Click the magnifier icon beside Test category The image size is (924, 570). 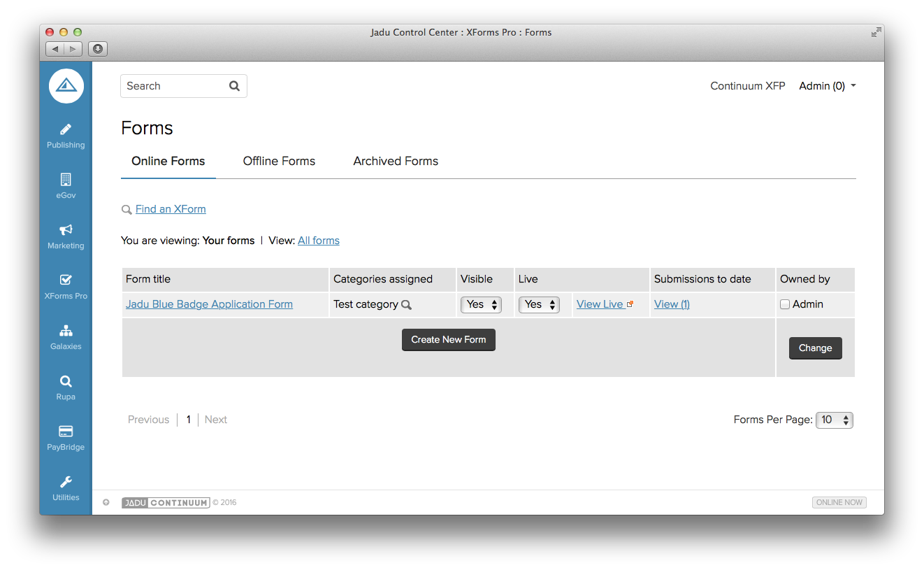(x=406, y=305)
